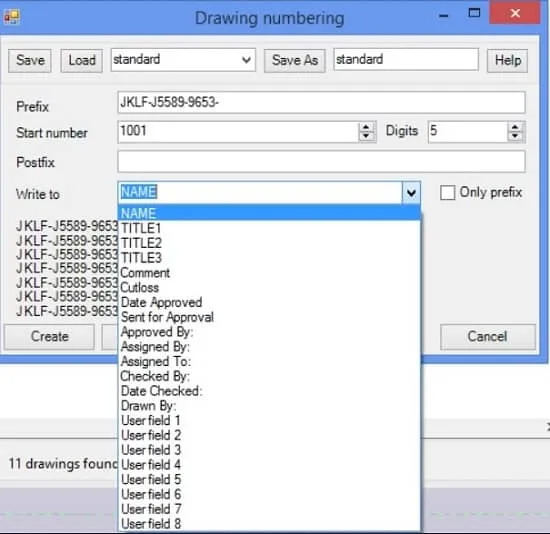This screenshot has height=534, width=550.
Task: Pick User field 6 from list
Action: pos(269,494)
